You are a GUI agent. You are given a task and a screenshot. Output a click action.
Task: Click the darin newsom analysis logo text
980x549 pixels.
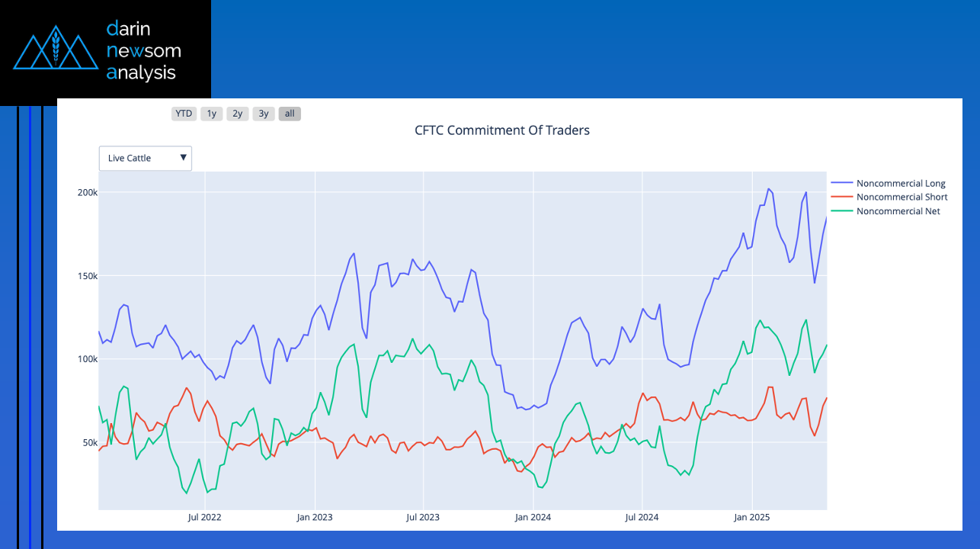pyautogui.click(x=143, y=51)
